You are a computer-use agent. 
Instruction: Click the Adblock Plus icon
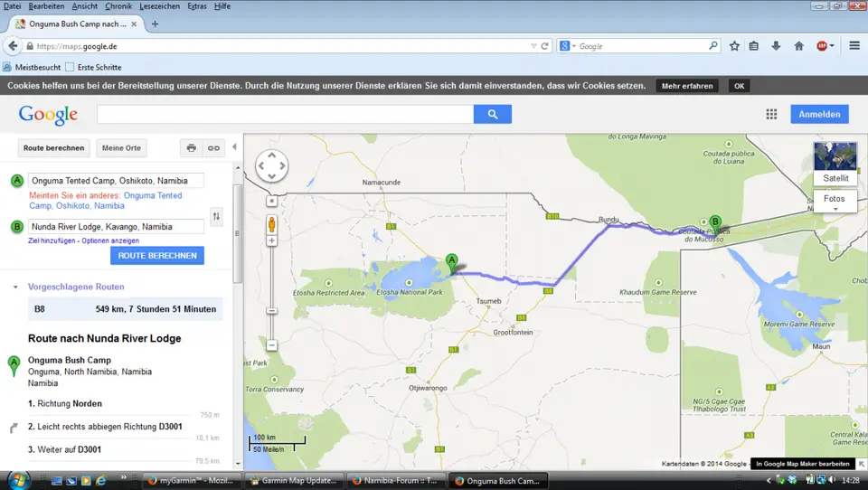tap(822, 46)
